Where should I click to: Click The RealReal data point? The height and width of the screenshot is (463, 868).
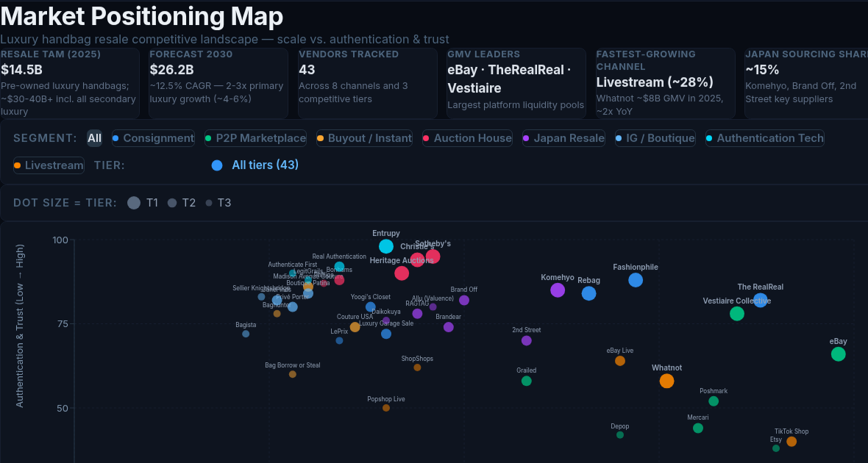coord(761,301)
